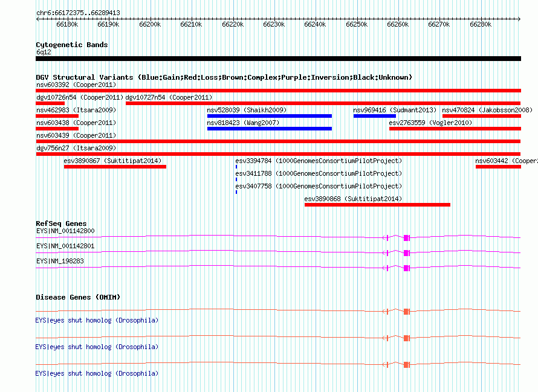Open variant dgv10727n54 (Cooper2011) label
This screenshot has height=392, width=538.
169,97
